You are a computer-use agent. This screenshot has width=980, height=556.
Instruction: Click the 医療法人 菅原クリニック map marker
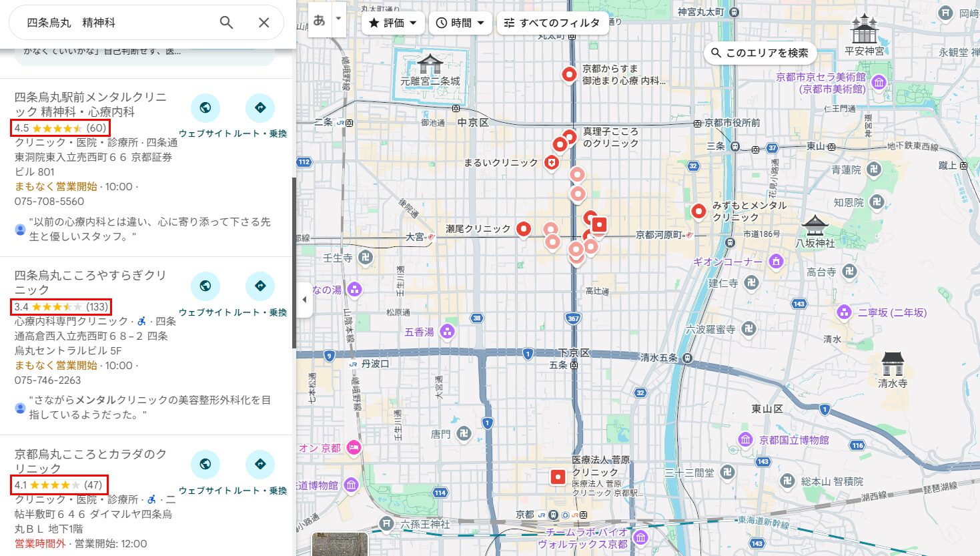(558, 477)
